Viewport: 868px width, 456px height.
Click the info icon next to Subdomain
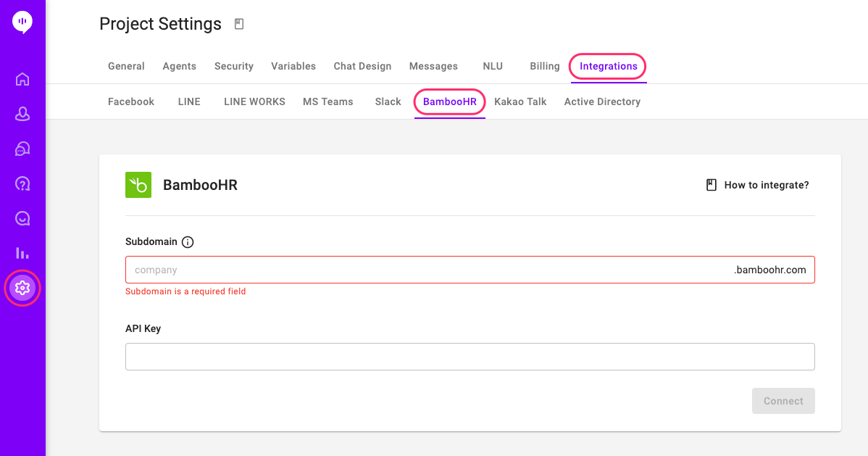click(188, 242)
